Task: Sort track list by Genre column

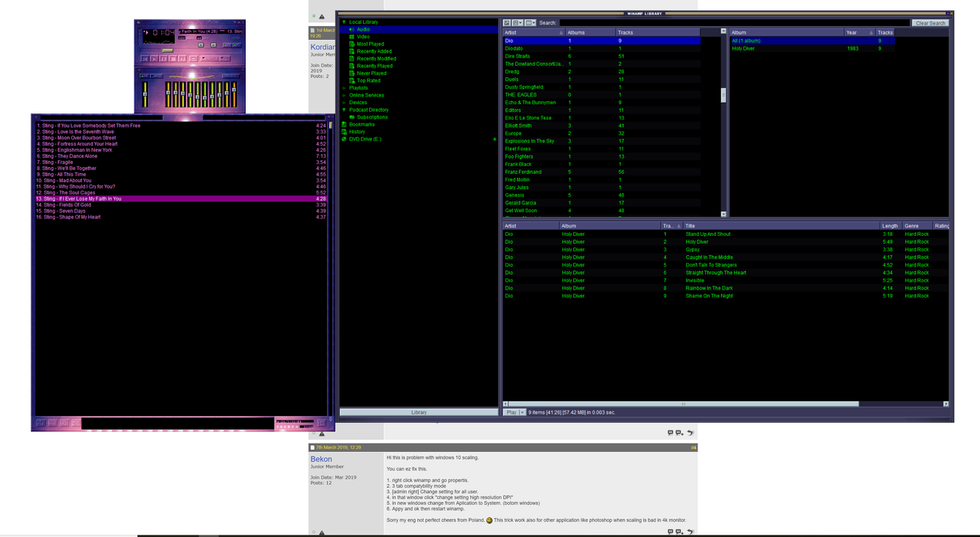Action: (917, 226)
